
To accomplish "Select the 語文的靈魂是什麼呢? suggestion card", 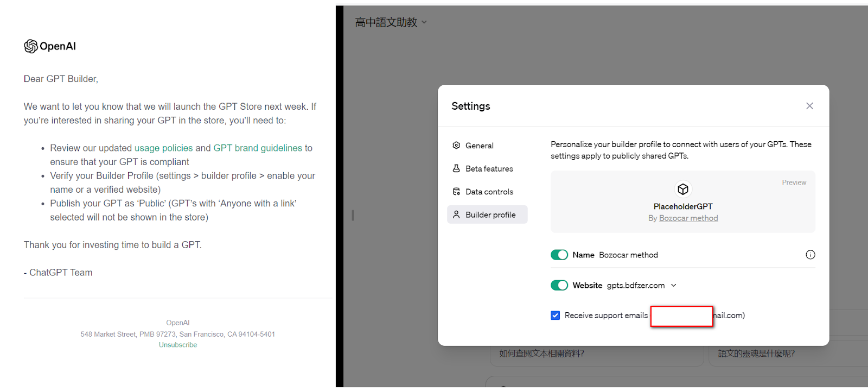I will tap(756, 354).
